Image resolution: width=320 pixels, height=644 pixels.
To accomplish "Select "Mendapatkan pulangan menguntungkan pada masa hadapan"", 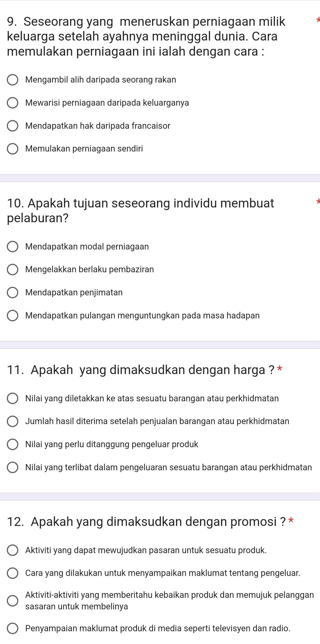I will pyautogui.click(x=12, y=315).
